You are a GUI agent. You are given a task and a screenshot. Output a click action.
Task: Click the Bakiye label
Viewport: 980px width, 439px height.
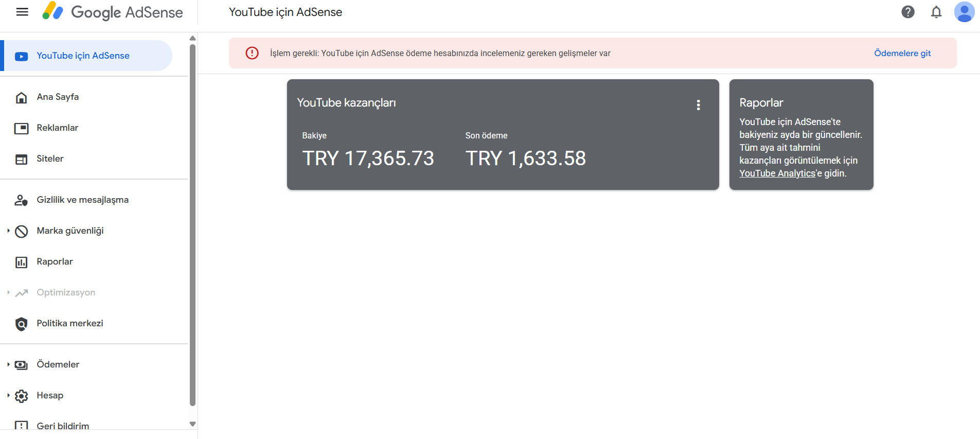314,135
